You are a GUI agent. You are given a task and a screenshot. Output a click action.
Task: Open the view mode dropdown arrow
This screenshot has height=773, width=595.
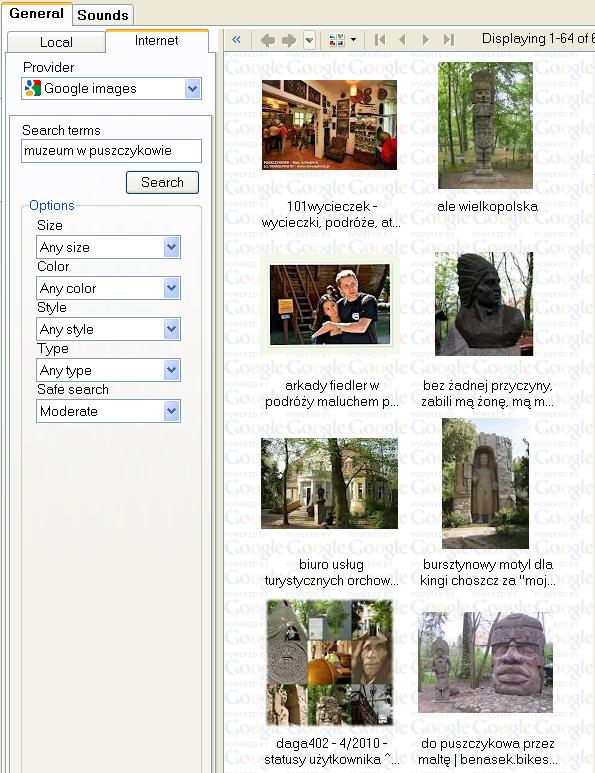(x=353, y=40)
